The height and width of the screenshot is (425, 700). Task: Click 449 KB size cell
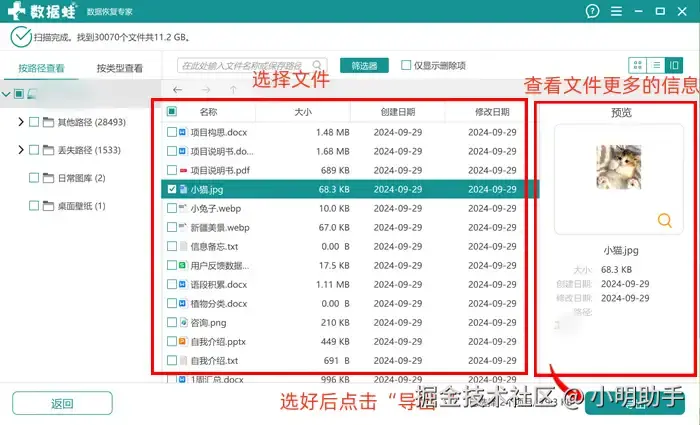(x=335, y=342)
